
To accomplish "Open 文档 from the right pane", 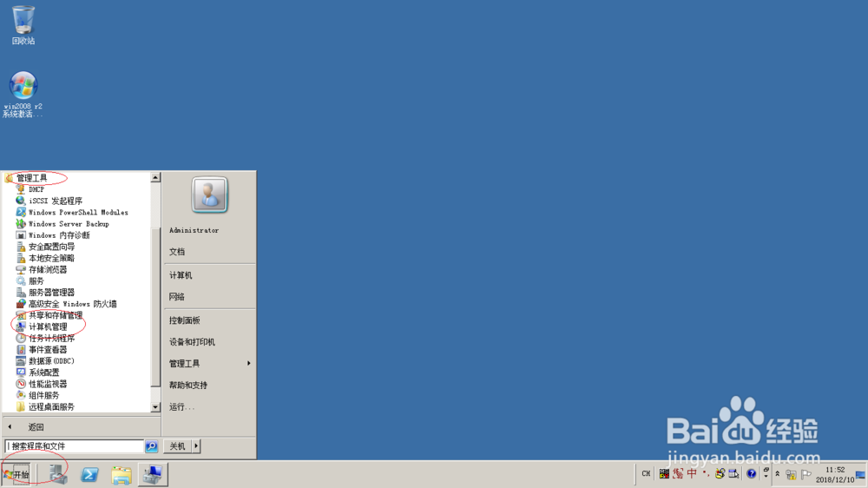I will (x=177, y=252).
